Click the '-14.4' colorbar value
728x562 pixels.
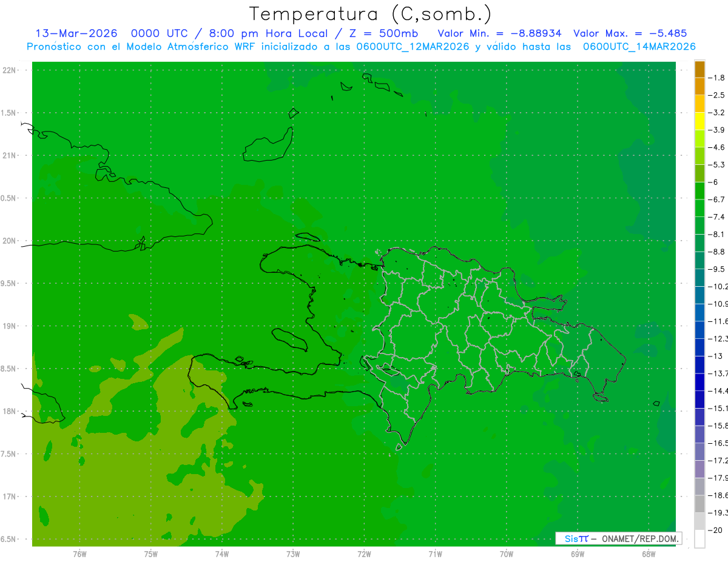[718, 391]
